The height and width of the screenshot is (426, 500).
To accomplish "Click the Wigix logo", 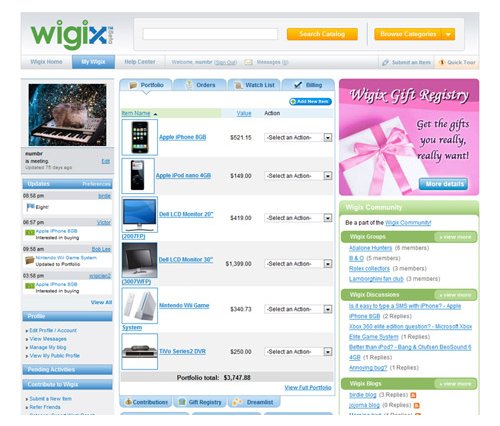I will coord(72,34).
